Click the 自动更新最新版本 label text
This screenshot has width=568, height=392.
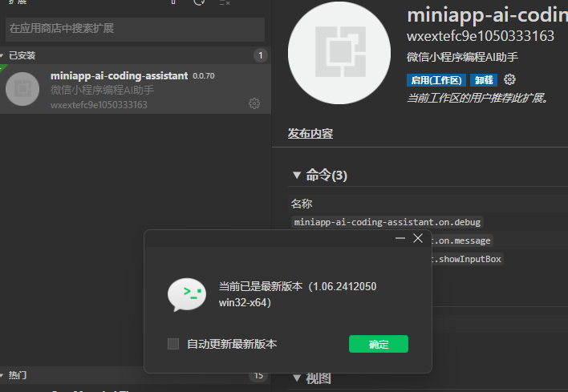click(232, 344)
